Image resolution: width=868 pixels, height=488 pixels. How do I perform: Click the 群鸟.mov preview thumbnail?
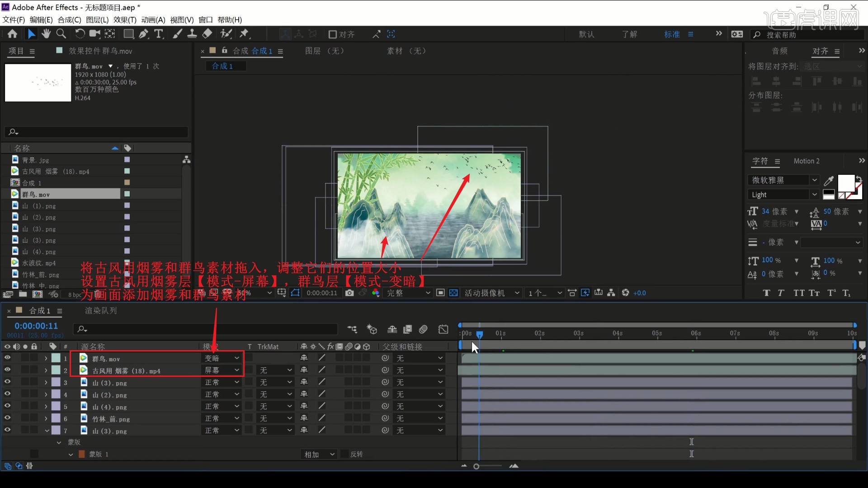point(38,83)
